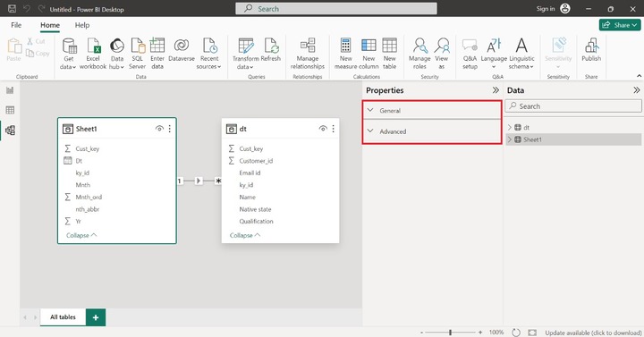Select the All tables layout tab
Viewport: 644px width, 337px height.
[x=63, y=316]
